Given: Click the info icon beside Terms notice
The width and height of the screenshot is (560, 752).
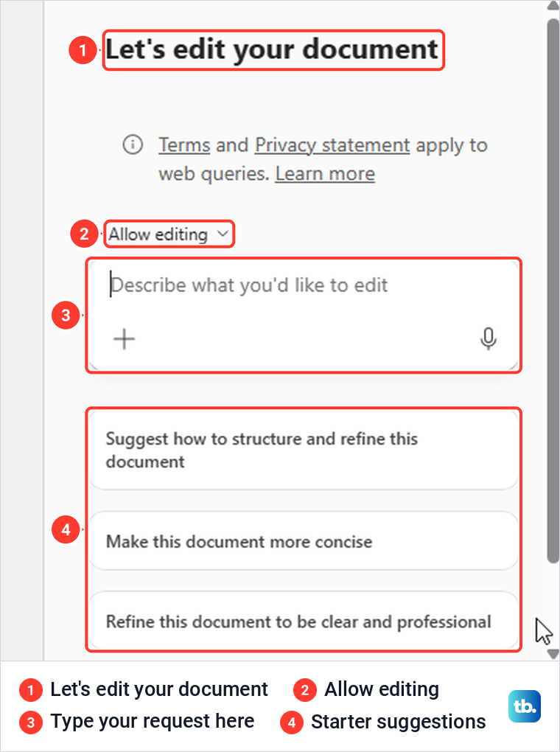Looking at the screenshot, I should click(133, 145).
